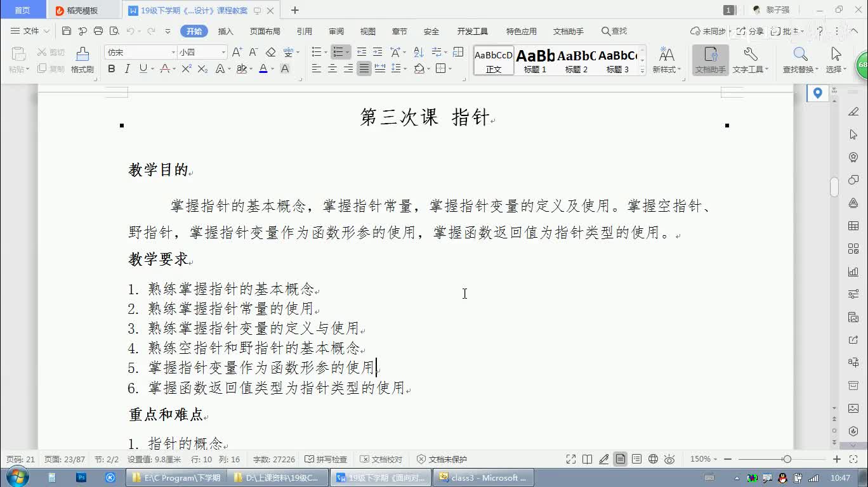Image resolution: width=868 pixels, height=487 pixels.
Task: Click the increase font size icon
Action: click(x=237, y=52)
